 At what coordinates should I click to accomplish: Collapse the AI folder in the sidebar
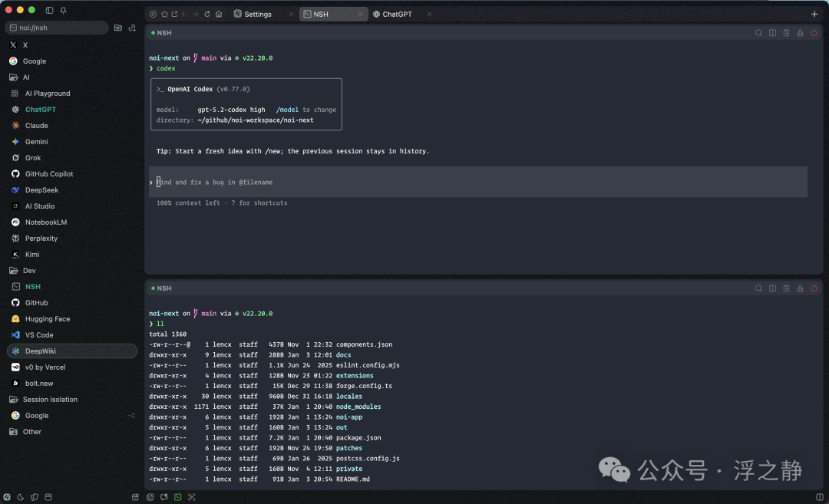[x=72, y=77]
